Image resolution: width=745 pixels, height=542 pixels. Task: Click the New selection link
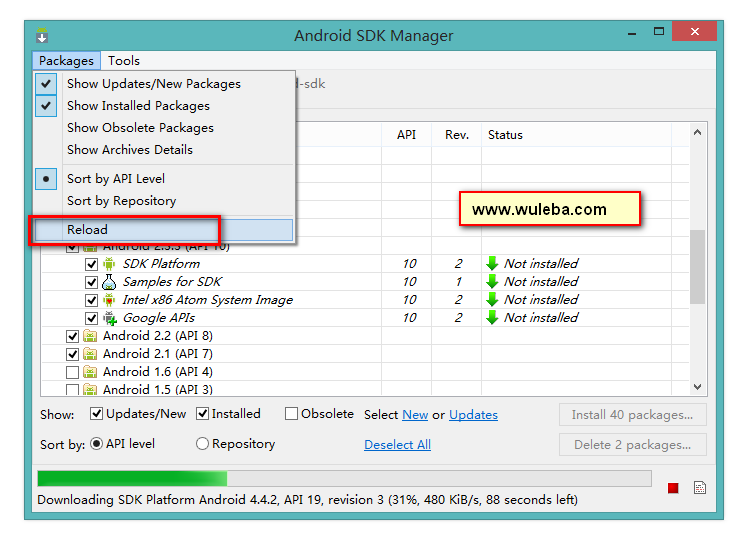point(415,415)
